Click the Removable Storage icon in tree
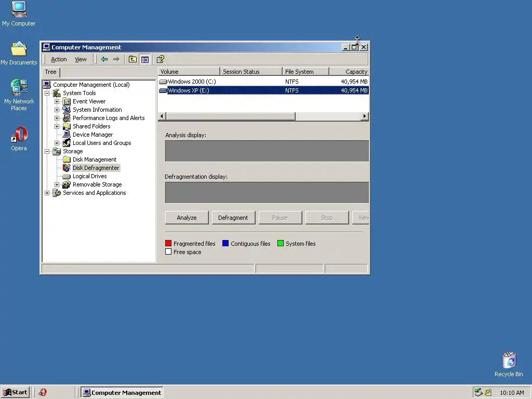The width and height of the screenshot is (532, 399). point(67,184)
